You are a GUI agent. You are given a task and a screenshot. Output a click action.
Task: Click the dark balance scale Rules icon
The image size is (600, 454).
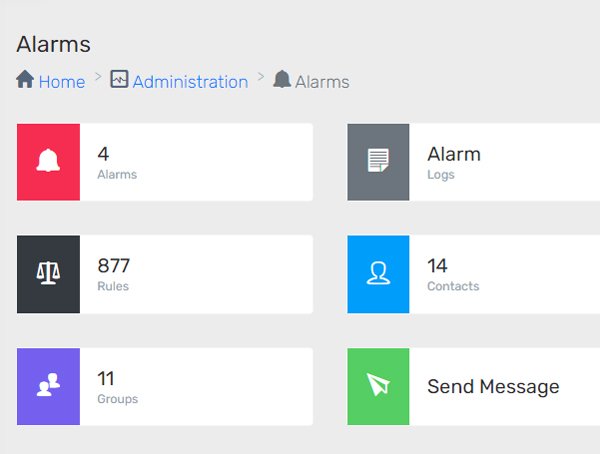point(48,274)
